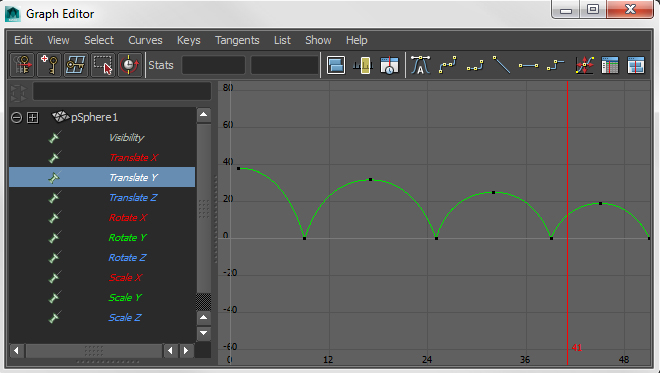Select the Scale Y channel
The height and width of the screenshot is (373, 660).
click(x=125, y=298)
